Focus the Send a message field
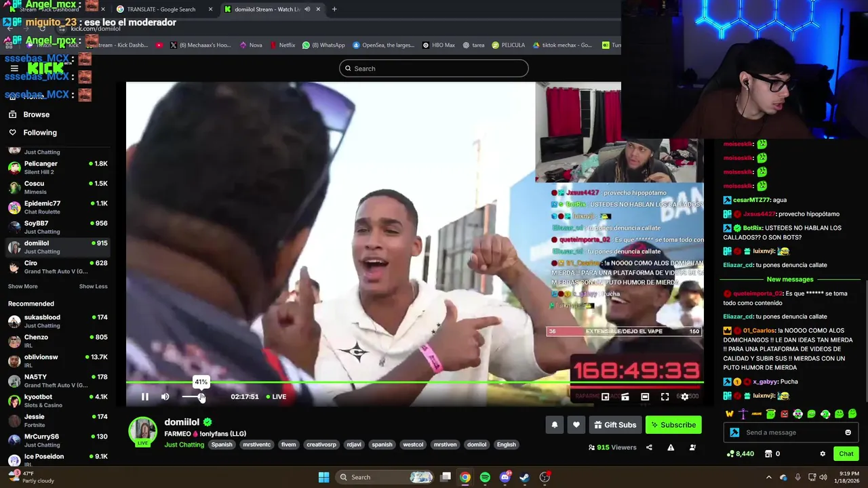 790,432
